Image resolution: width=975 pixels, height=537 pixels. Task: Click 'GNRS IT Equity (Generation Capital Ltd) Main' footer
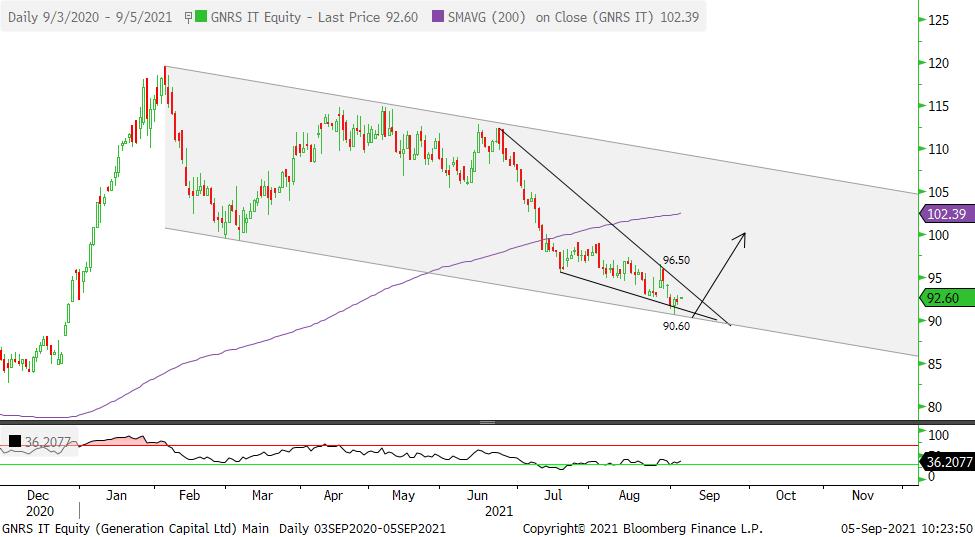click(x=136, y=528)
